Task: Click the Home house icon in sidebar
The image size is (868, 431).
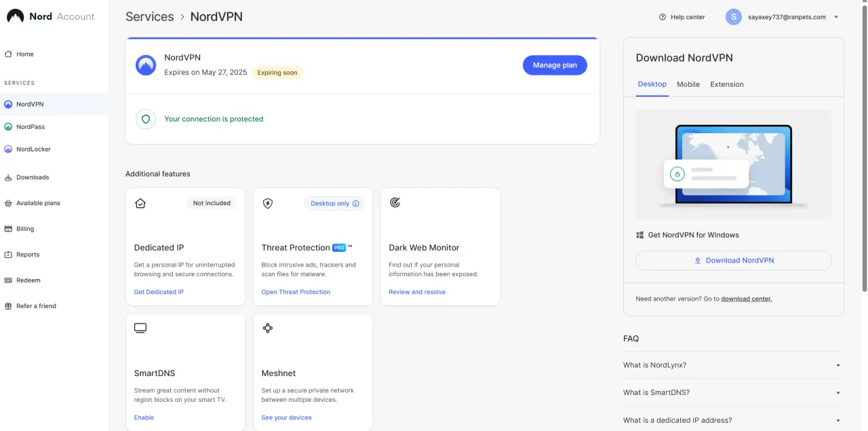Action: tap(8, 54)
